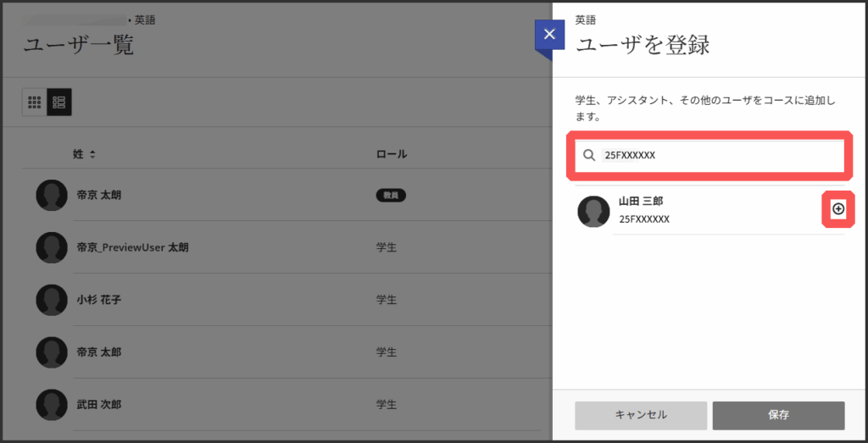Open profile avatar of 帝京 太朗
Screen dimensions: 868x443
[x=52, y=196]
